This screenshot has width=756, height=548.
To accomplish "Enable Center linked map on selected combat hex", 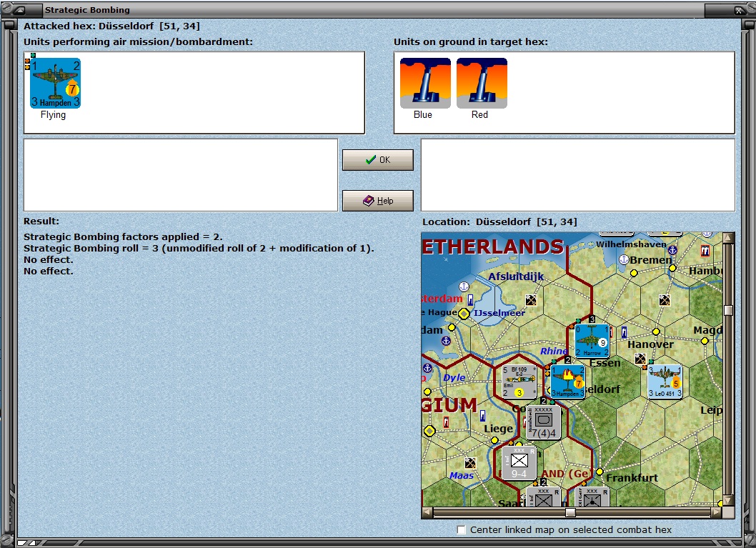I will pyautogui.click(x=462, y=529).
